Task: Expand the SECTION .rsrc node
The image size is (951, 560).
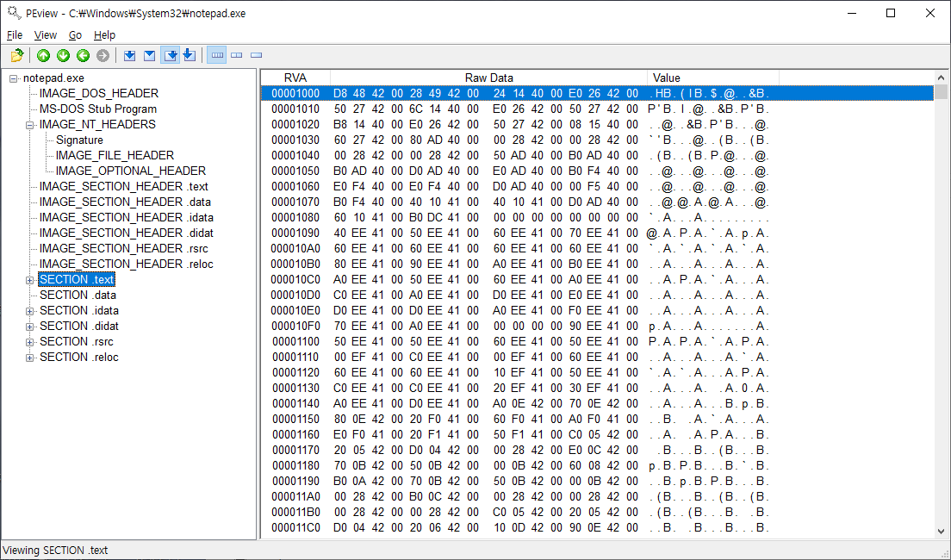Action: (29, 342)
